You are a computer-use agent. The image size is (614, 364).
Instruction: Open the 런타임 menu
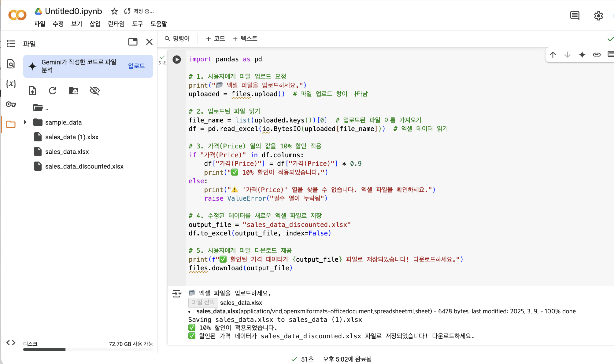coord(116,24)
